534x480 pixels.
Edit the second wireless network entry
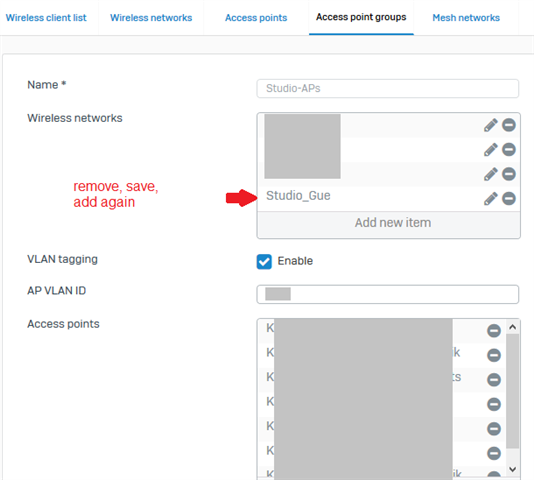490,150
